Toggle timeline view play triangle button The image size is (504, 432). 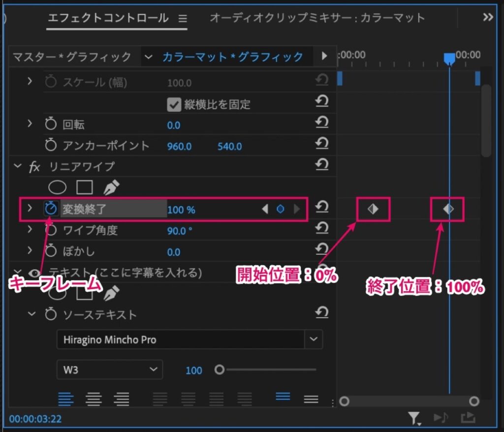[324, 56]
